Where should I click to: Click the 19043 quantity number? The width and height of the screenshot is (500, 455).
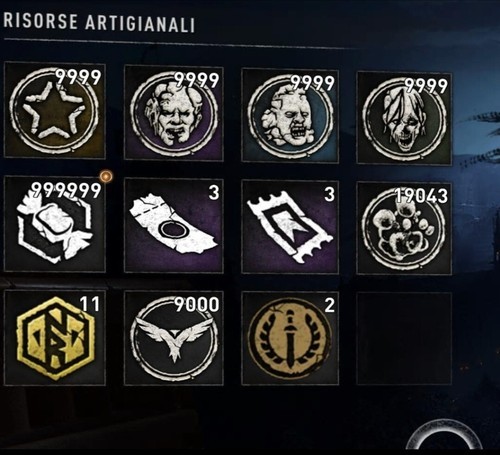coord(421,196)
